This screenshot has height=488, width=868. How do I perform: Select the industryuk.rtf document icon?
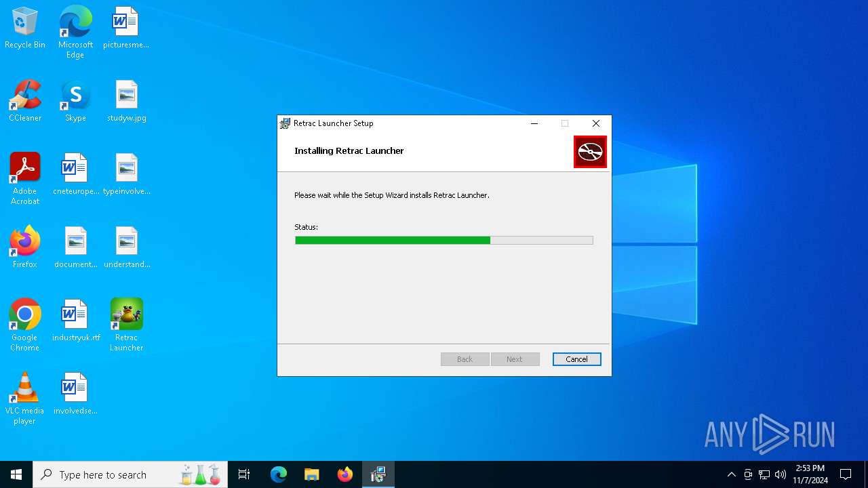tap(75, 321)
